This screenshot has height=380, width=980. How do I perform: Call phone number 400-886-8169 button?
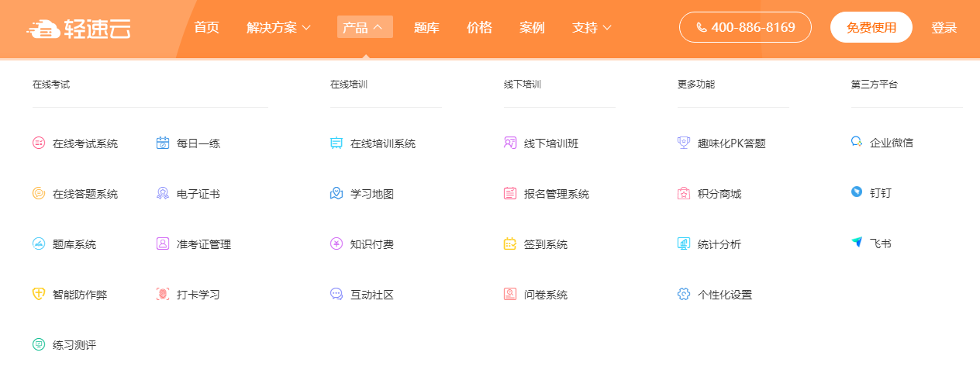coord(745,27)
